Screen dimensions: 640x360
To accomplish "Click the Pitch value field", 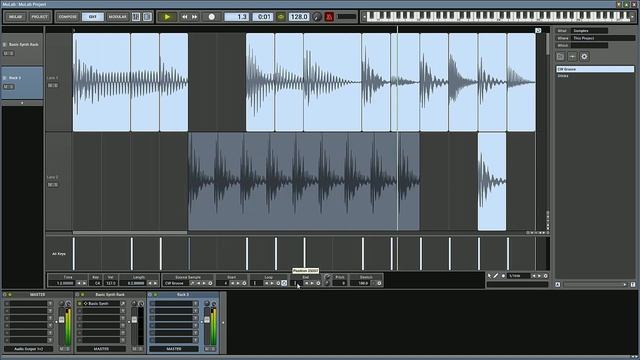I will (340, 283).
